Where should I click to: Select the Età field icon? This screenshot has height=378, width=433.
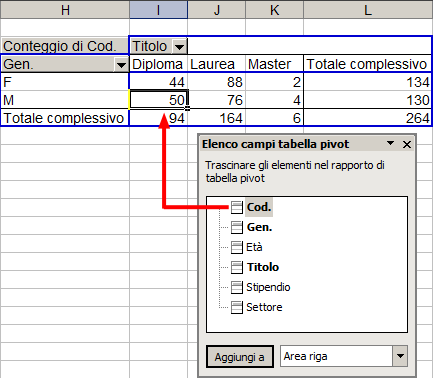pyautogui.click(x=237, y=247)
